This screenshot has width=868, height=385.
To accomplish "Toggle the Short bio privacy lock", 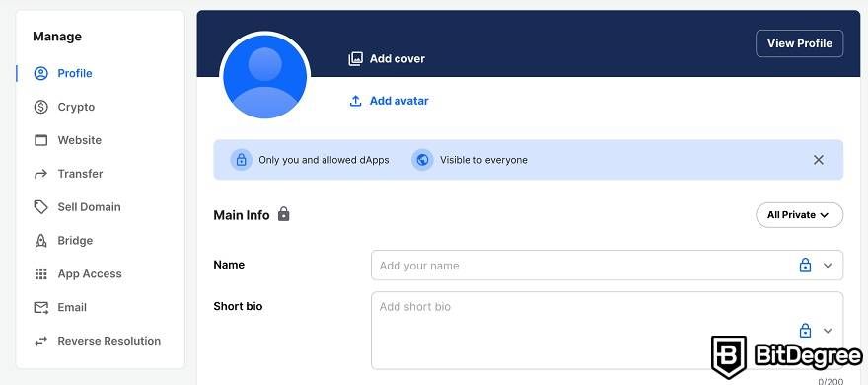I will coord(805,330).
